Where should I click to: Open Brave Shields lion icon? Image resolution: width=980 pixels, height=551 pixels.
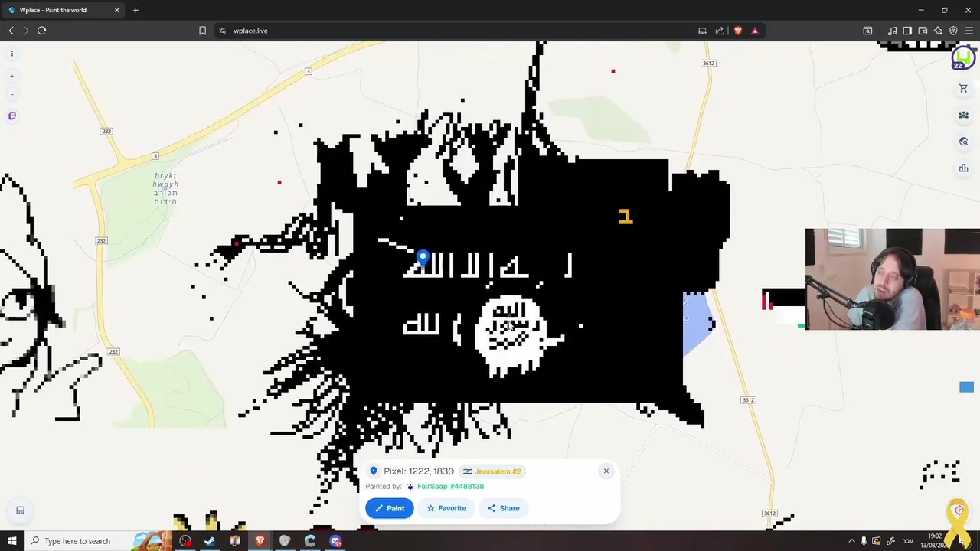pyautogui.click(x=738, y=31)
